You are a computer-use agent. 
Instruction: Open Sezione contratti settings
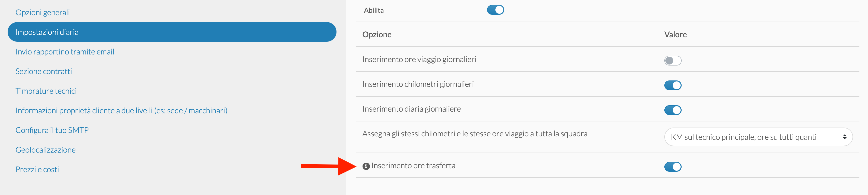43,71
